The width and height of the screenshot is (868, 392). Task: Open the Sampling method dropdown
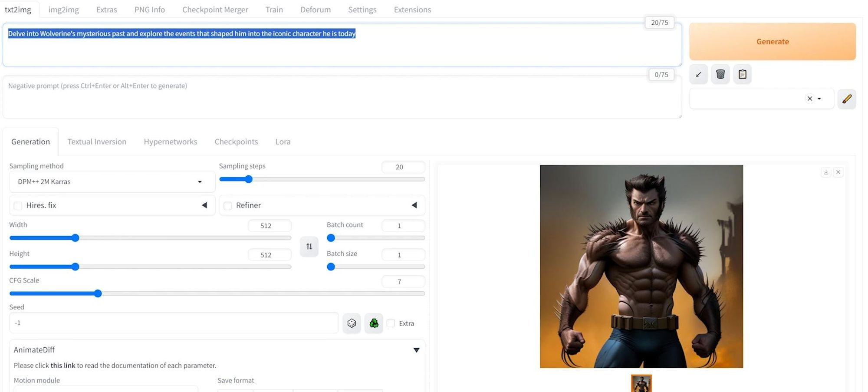pyautogui.click(x=112, y=181)
